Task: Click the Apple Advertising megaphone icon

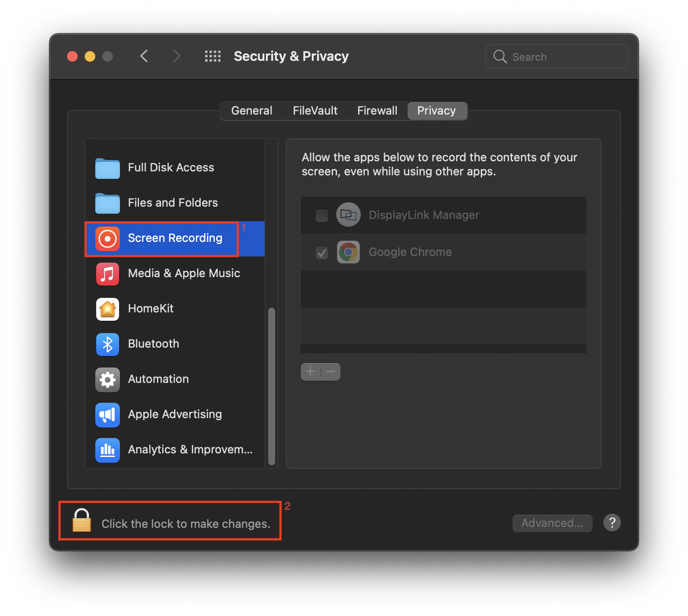Action: tap(107, 415)
